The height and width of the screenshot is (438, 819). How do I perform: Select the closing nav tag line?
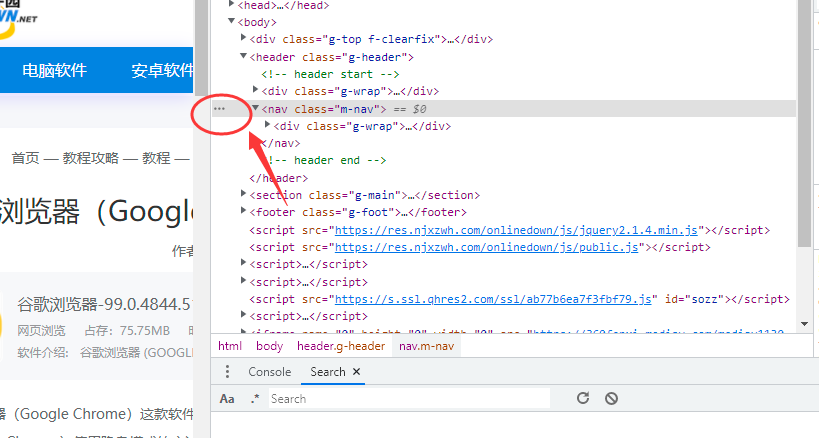point(280,143)
